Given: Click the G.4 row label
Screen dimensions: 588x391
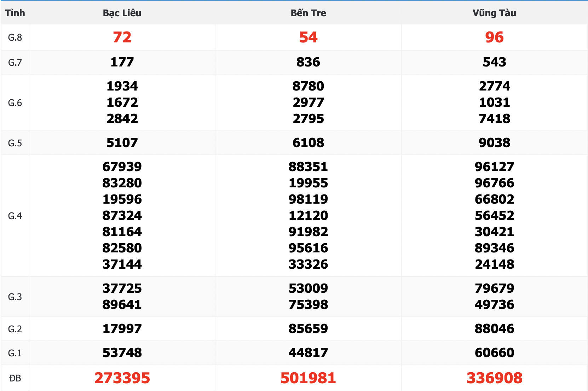Looking at the screenshot, I should [x=15, y=216].
